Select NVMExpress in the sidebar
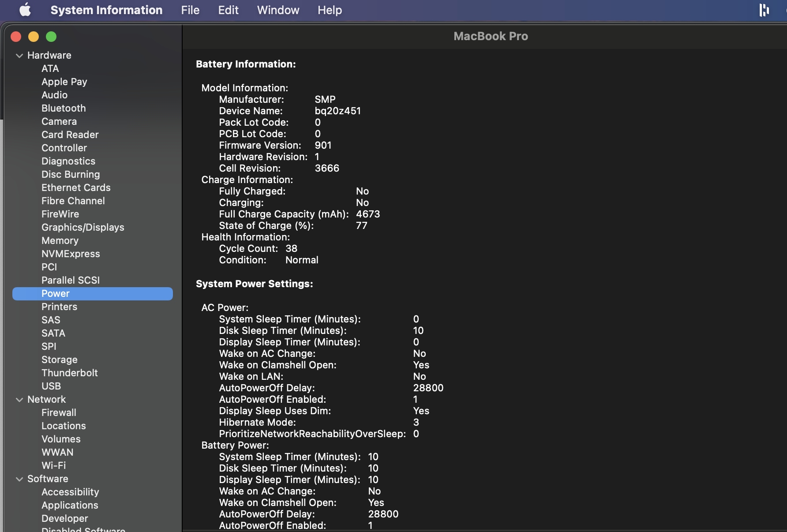787x532 pixels. (71, 254)
